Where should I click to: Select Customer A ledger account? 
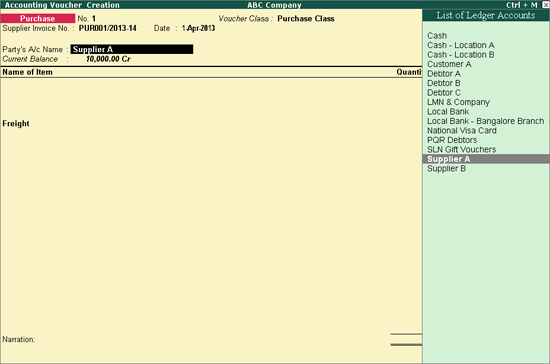(449, 64)
